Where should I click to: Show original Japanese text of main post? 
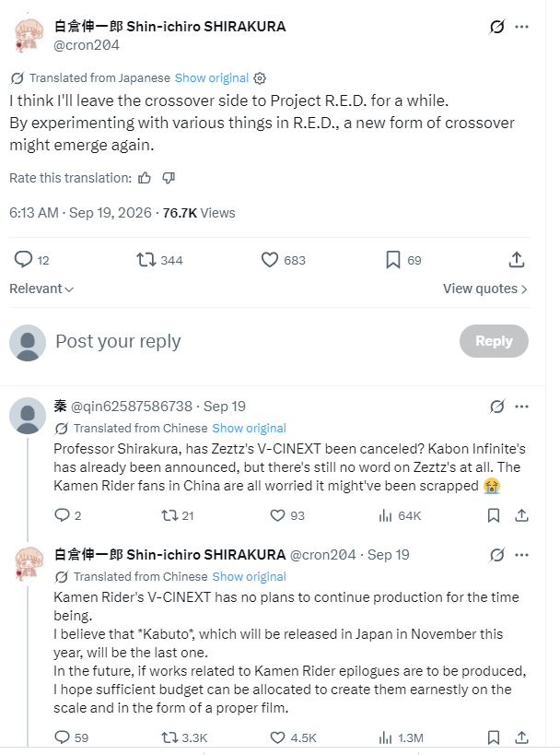[x=212, y=78]
